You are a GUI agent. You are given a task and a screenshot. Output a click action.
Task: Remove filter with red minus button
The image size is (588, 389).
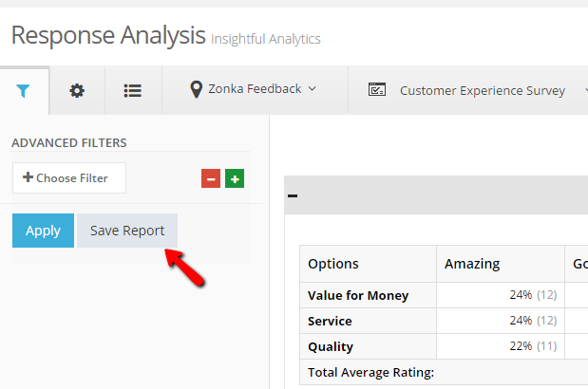tap(211, 178)
